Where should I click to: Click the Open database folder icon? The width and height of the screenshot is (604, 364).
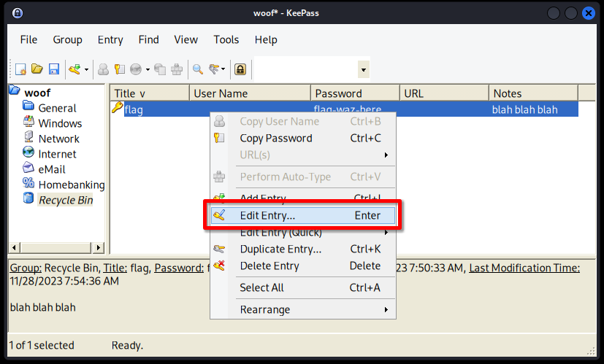(37, 69)
